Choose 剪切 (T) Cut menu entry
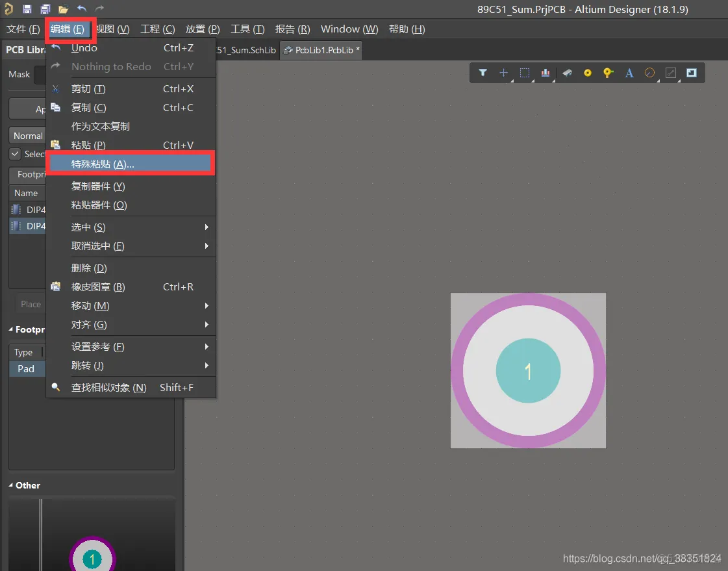Viewport: 728px width, 571px height. [x=131, y=88]
